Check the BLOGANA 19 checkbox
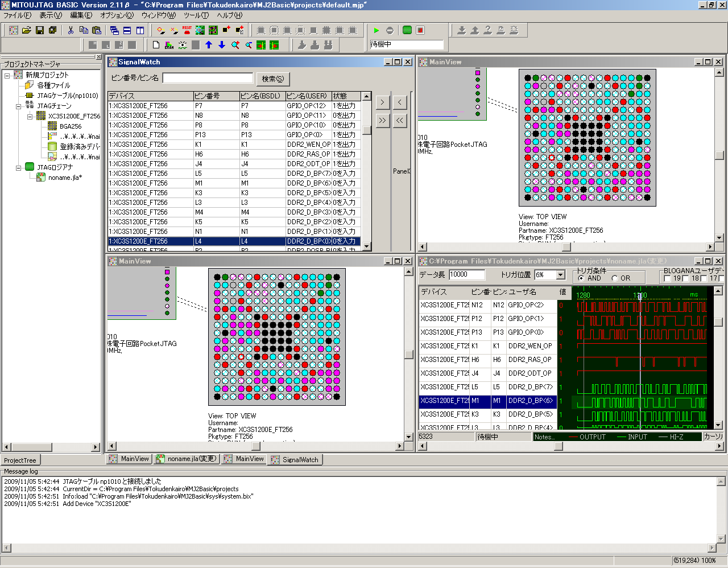This screenshot has height=568, width=728. coord(668,278)
